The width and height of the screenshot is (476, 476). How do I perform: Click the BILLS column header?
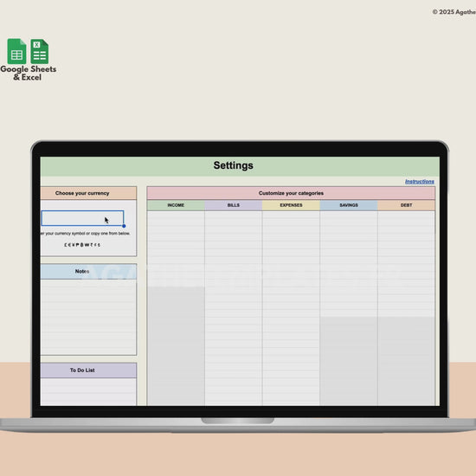[x=234, y=205]
